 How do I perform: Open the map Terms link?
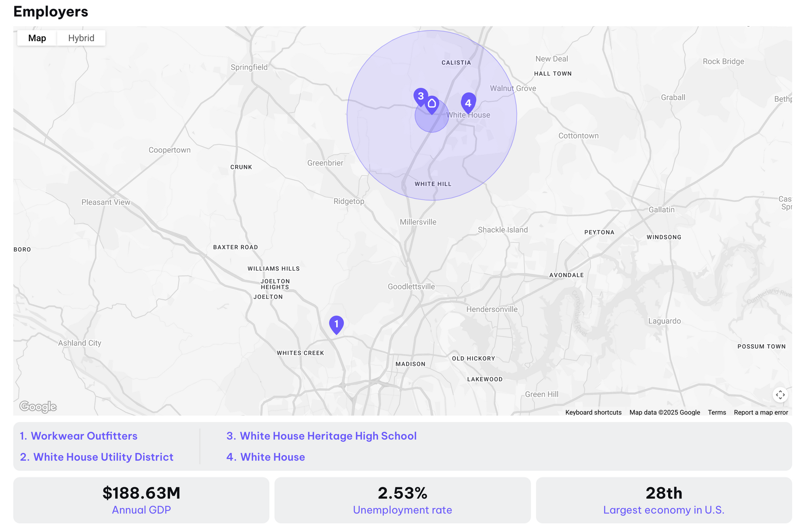click(x=717, y=412)
